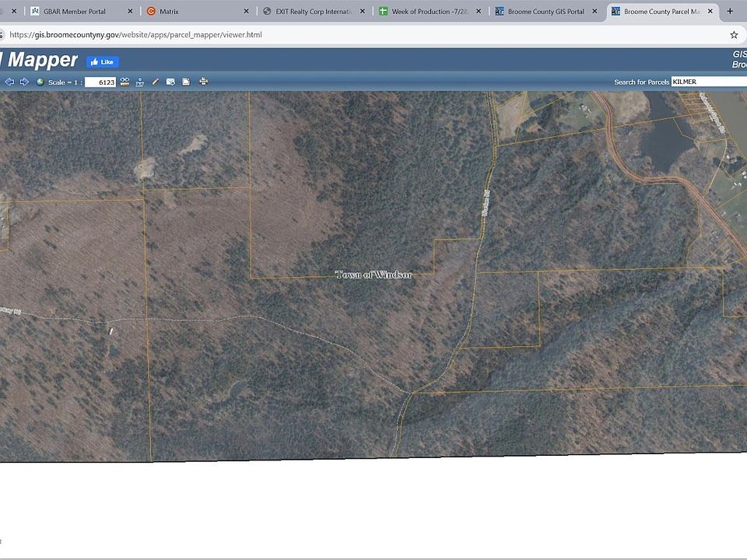Bookmark this page with the star icon
This screenshot has width=747, height=560.
[x=734, y=35]
